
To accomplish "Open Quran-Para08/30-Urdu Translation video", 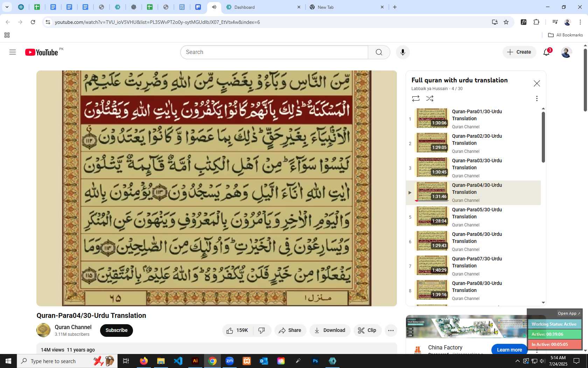I will coord(474,291).
